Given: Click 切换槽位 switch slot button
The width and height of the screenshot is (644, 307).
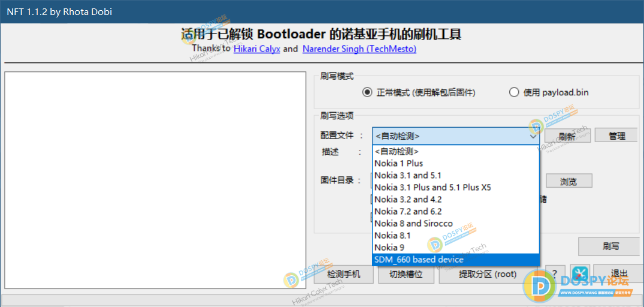Looking at the screenshot, I should click(x=406, y=273).
